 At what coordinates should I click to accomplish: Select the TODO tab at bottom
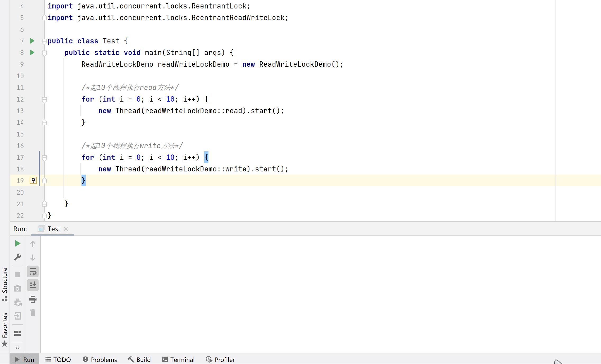click(61, 360)
